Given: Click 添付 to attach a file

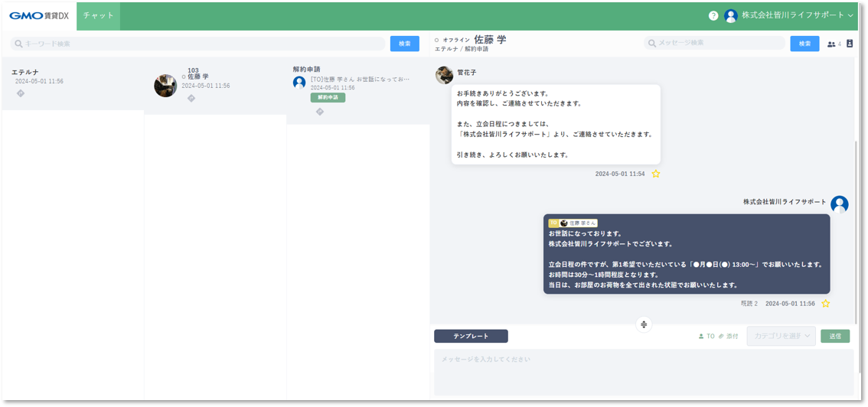Looking at the screenshot, I should tap(729, 336).
